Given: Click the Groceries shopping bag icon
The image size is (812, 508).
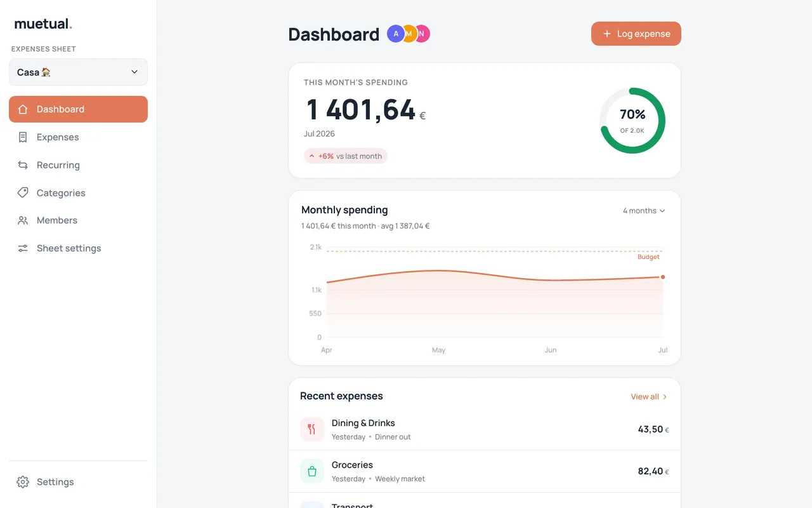Looking at the screenshot, I should (312, 471).
